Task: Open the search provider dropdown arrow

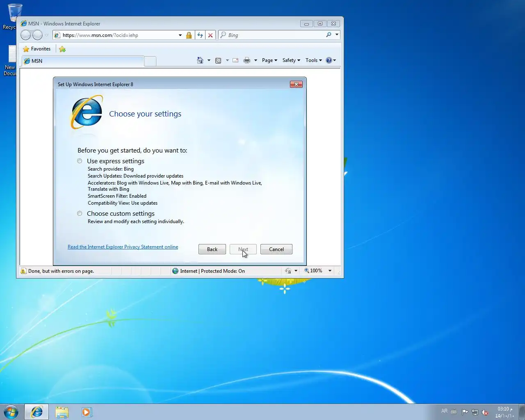Action: (x=337, y=35)
